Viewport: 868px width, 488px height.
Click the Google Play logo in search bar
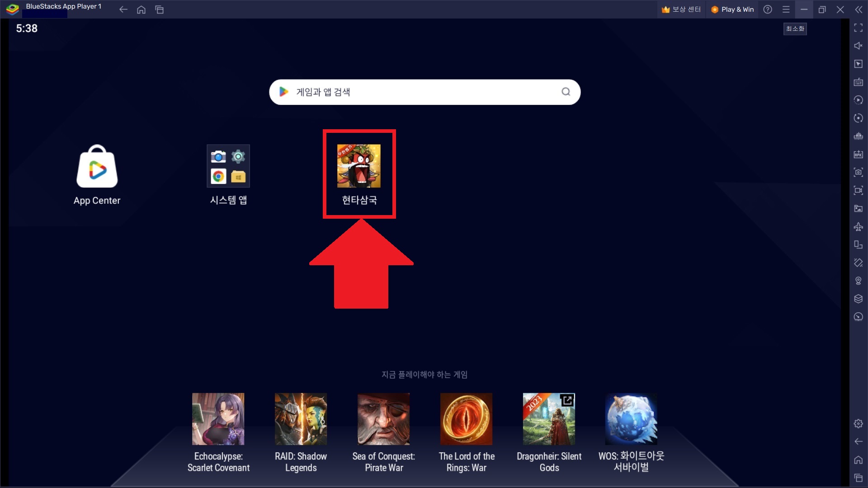[283, 92]
